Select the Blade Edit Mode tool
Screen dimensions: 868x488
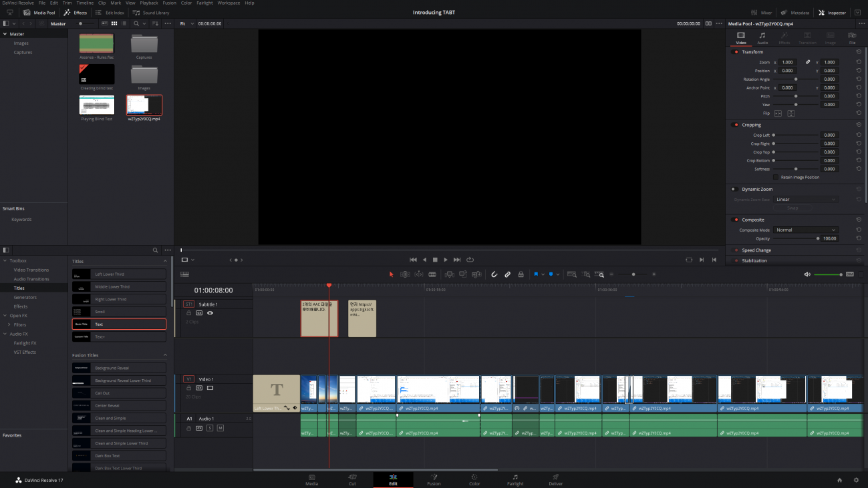pos(432,274)
